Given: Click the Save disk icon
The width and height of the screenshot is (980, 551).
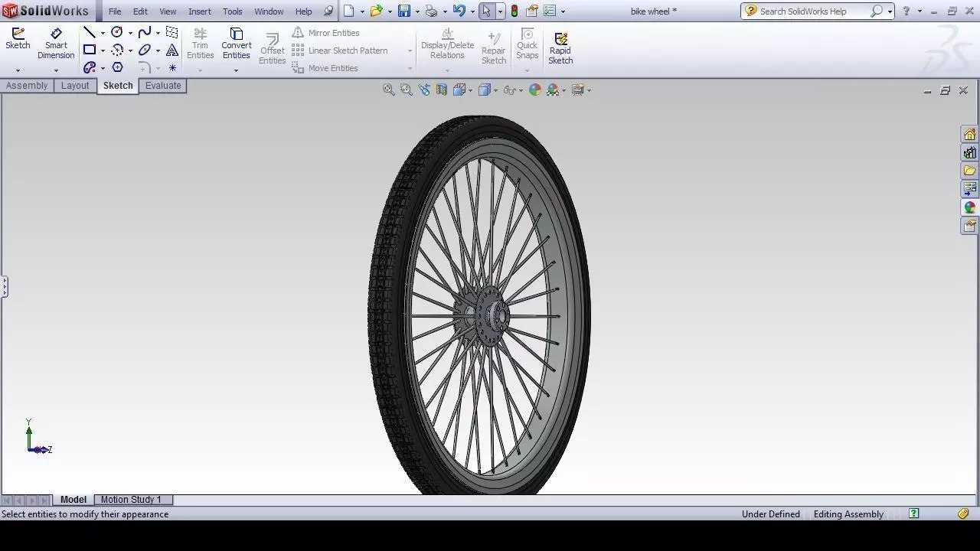Looking at the screenshot, I should [404, 11].
